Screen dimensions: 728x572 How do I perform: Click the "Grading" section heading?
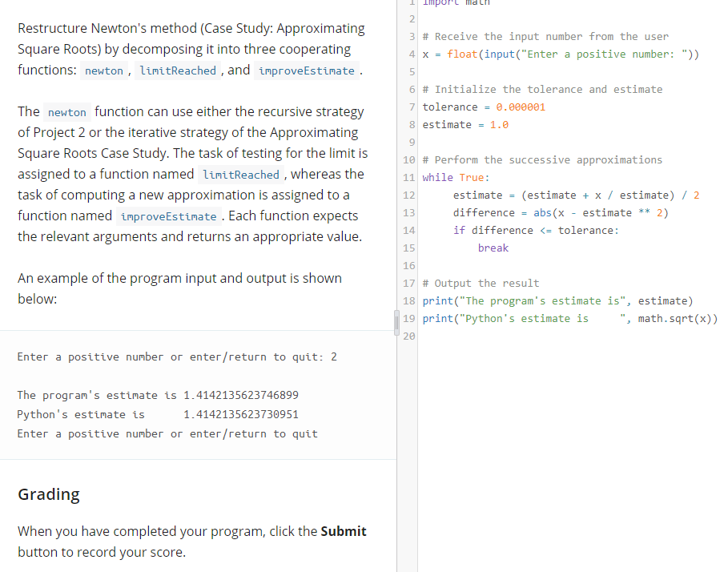(x=48, y=494)
